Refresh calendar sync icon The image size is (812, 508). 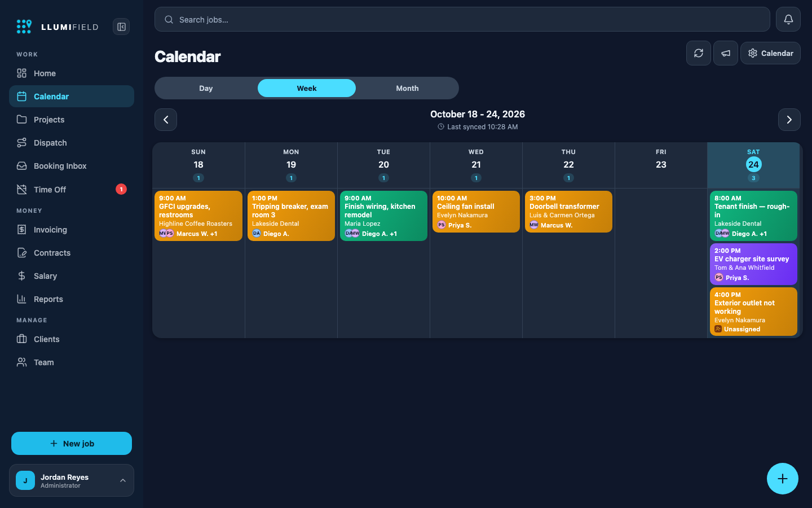point(699,53)
